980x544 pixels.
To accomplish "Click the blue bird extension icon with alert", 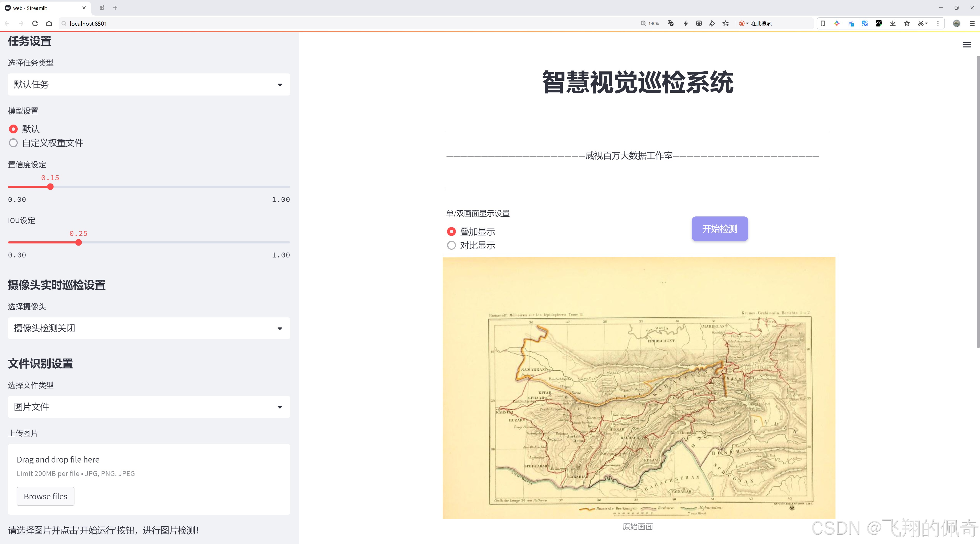I will pyautogui.click(x=851, y=23).
